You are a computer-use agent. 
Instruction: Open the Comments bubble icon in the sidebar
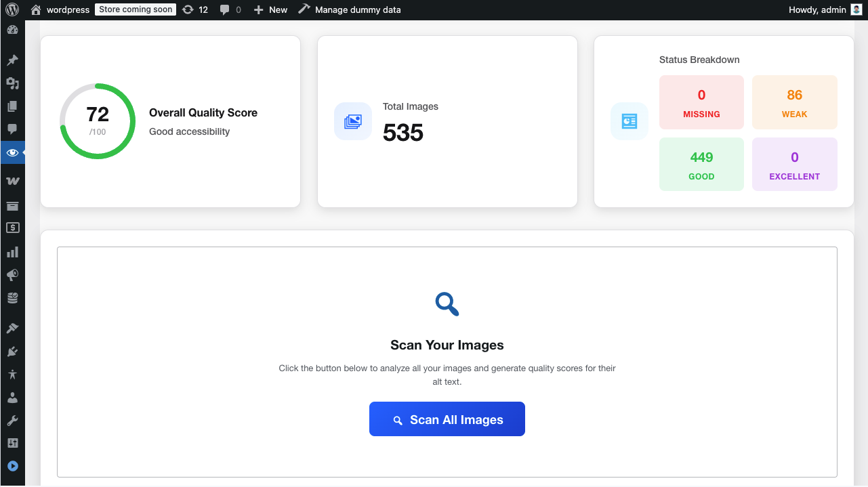tap(13, 129)
